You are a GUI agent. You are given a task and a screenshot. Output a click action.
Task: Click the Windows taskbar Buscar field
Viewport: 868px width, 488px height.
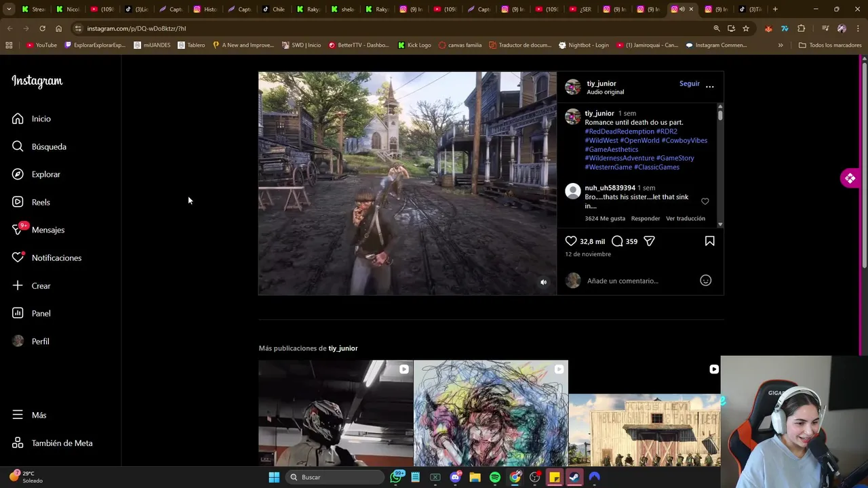[x=335, y=477]
